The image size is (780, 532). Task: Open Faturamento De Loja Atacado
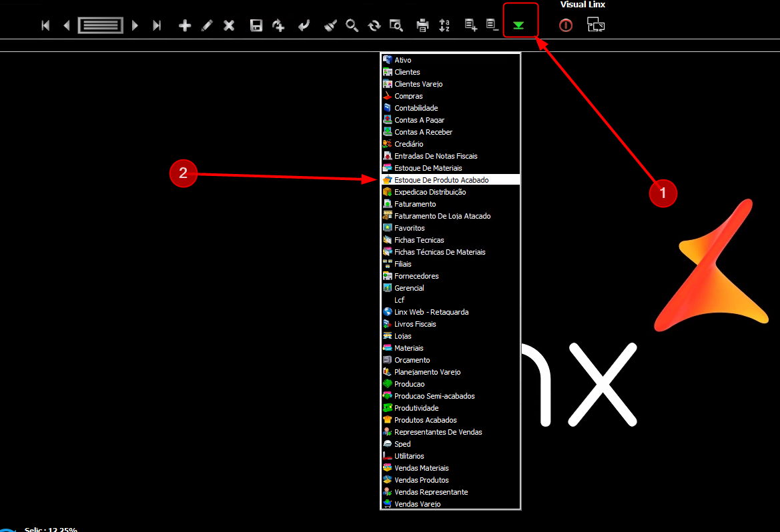point(450,216)
